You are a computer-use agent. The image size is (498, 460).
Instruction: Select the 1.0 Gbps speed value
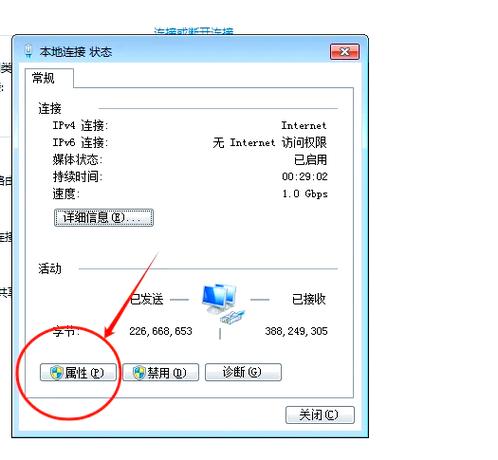[x=305, y=194]
